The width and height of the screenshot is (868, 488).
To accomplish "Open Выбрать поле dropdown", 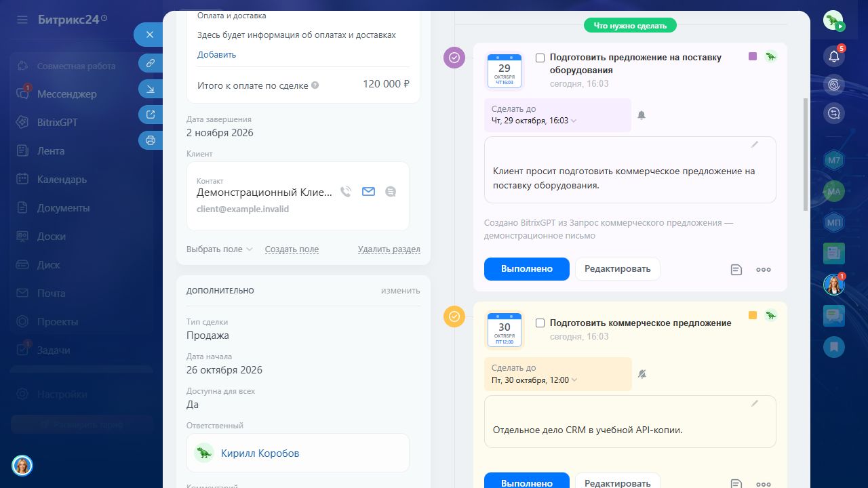I will tap(219, 249).
